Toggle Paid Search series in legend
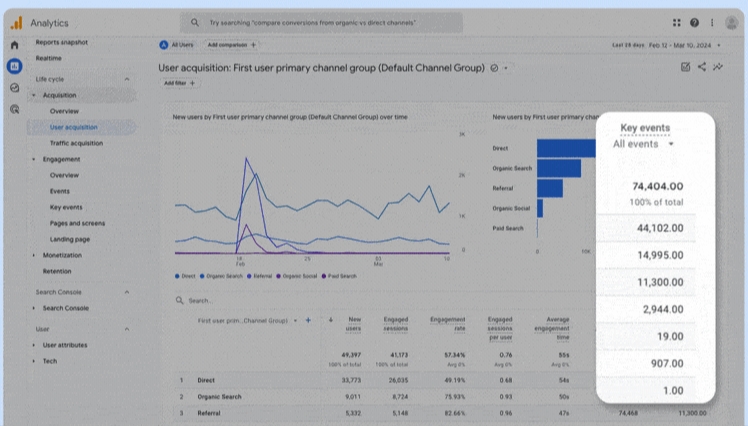748x426 pixels. pos(339,276)
